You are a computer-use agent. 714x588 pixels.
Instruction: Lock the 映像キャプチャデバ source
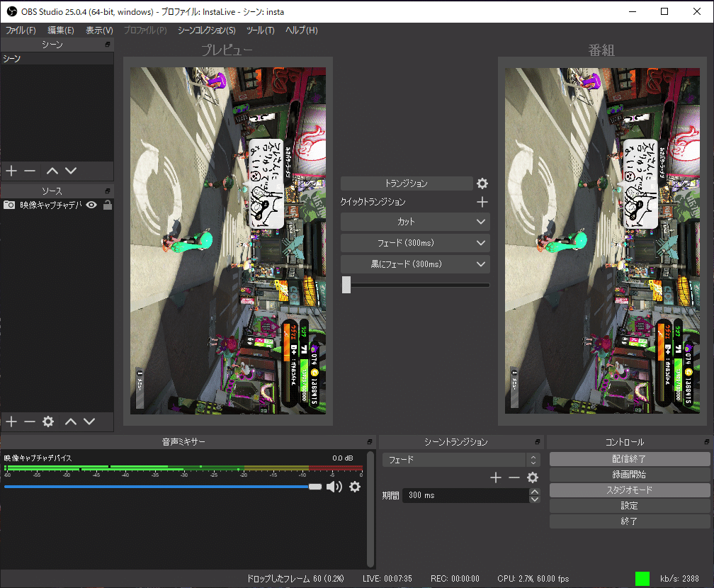pos(106,204)
